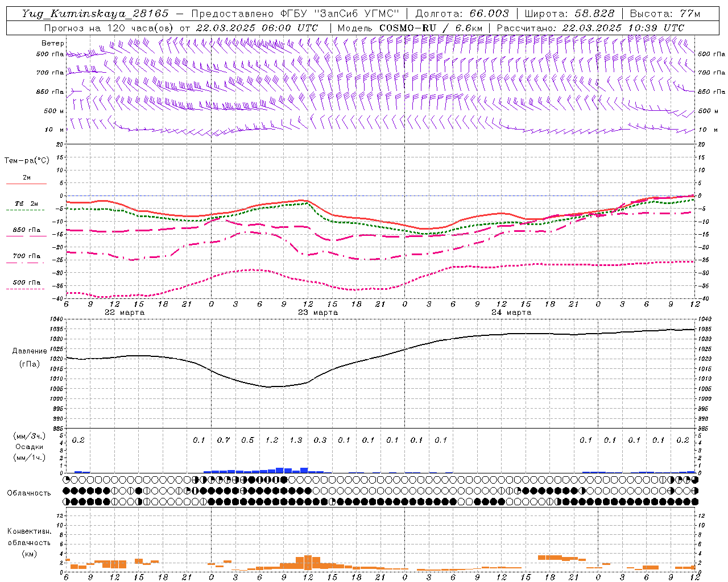Click the 'Облачность' cloudiness label
Screen dimensions: 728x582
[x=29, y=493]
